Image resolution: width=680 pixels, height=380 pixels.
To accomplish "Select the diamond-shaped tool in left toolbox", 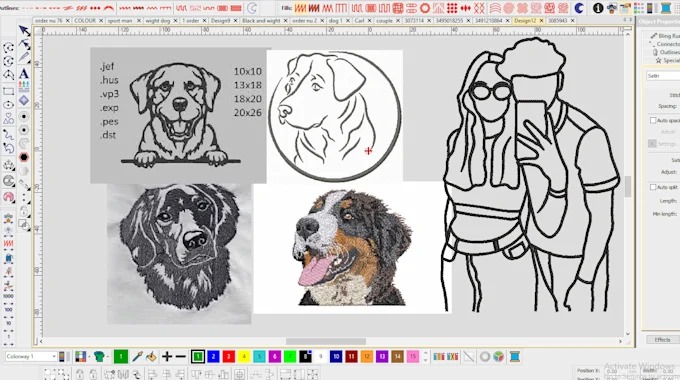I will pyautogui.click(x=24, y=100).
